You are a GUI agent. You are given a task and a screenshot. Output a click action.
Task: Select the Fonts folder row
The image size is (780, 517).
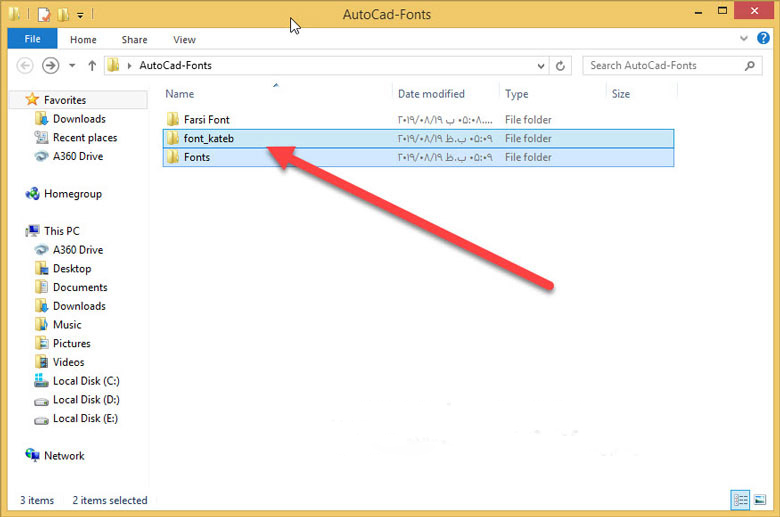click(418, 157)
